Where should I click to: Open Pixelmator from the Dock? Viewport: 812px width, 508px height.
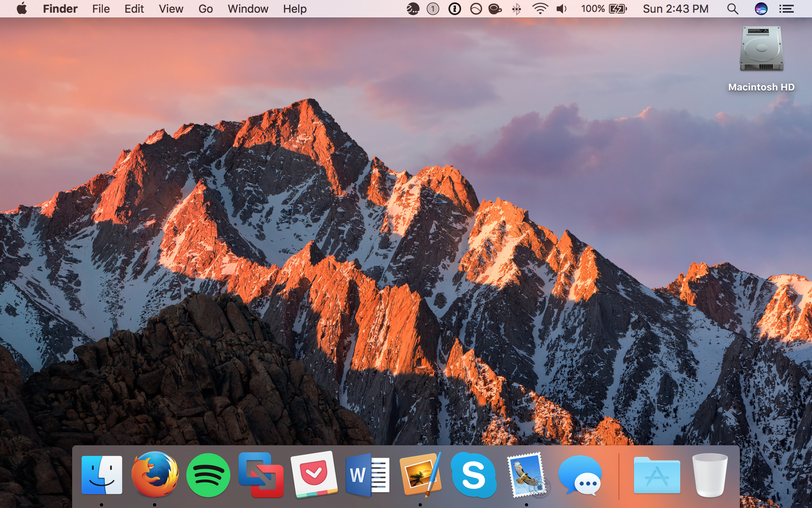point(421,475)
